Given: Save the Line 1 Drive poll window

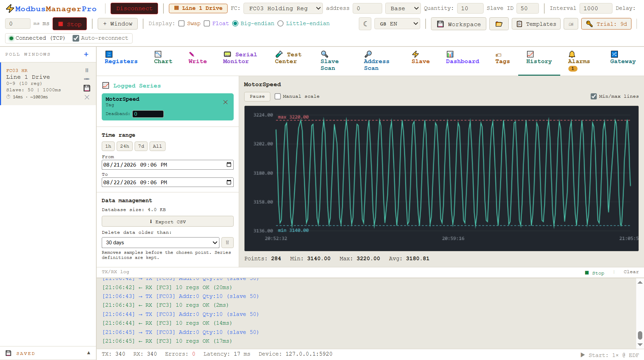Looking at the screenshot, I should [87, 88].
